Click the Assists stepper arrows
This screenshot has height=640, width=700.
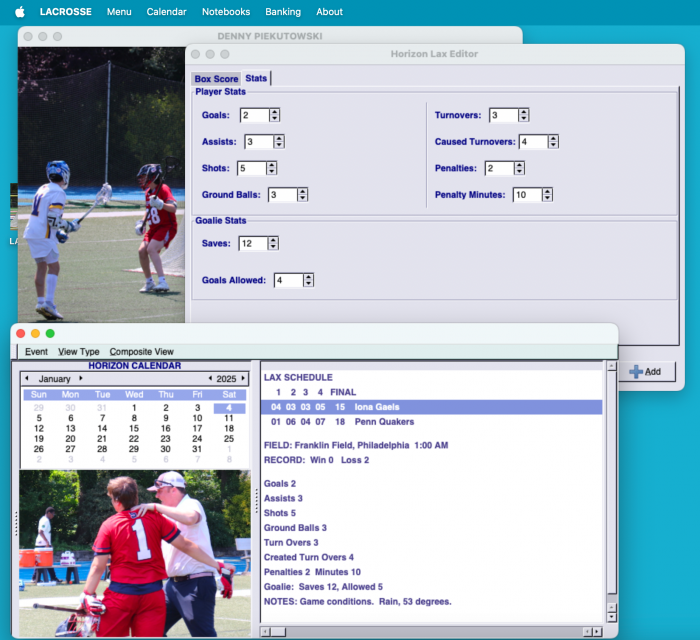tap(279, 142)
